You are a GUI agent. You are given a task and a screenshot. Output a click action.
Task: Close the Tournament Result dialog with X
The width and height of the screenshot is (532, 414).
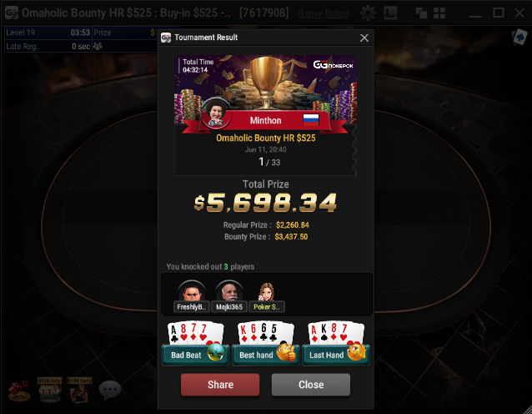coord(364,38)
